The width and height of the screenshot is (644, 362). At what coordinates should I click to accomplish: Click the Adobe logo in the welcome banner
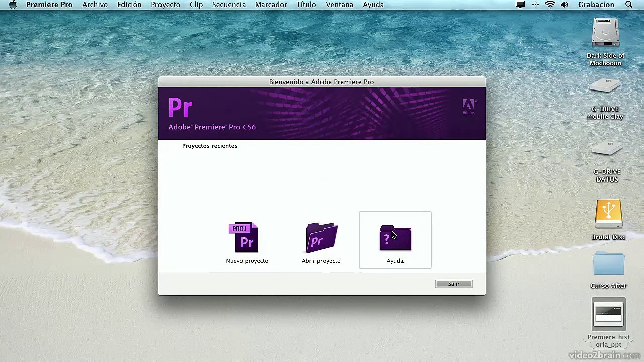pos(468,107)
